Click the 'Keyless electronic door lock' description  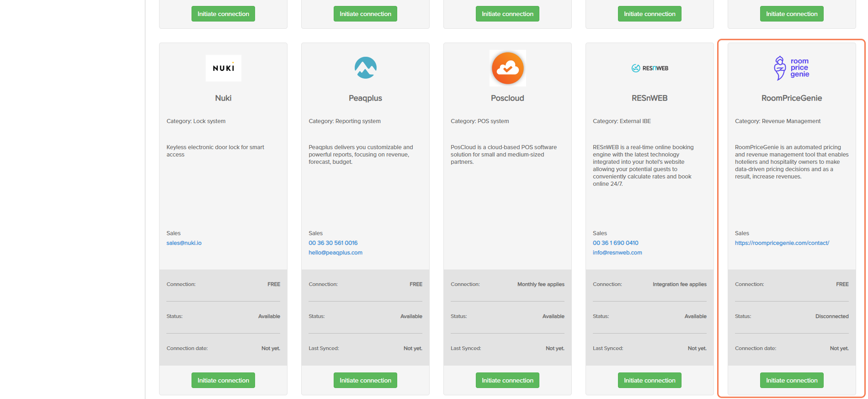click(215, 151)
